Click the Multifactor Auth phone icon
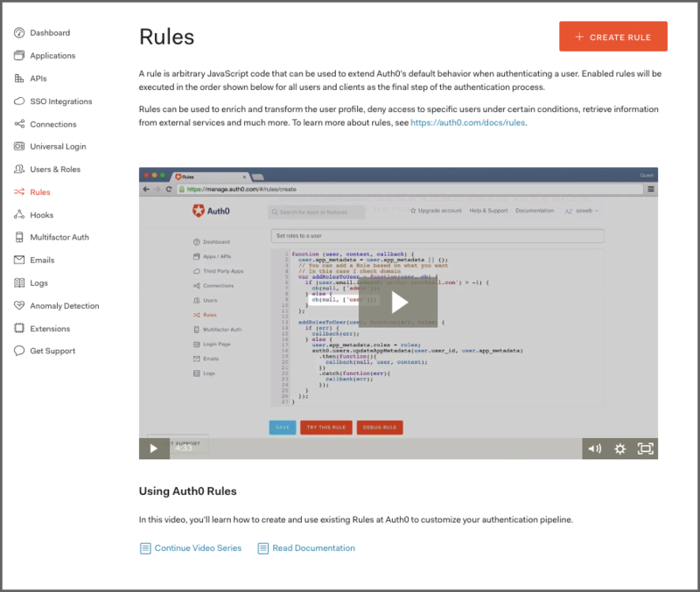The height and width of the screenshot is (592, 700). point(19,237)
